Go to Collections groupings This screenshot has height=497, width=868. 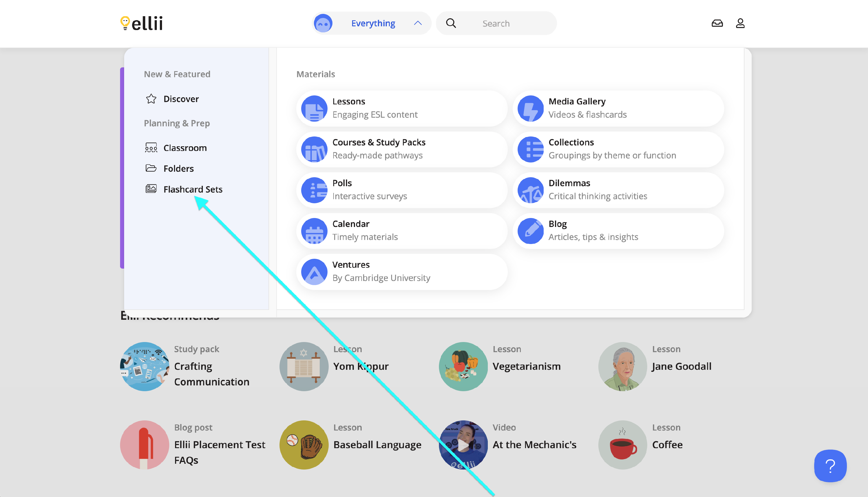618,149
